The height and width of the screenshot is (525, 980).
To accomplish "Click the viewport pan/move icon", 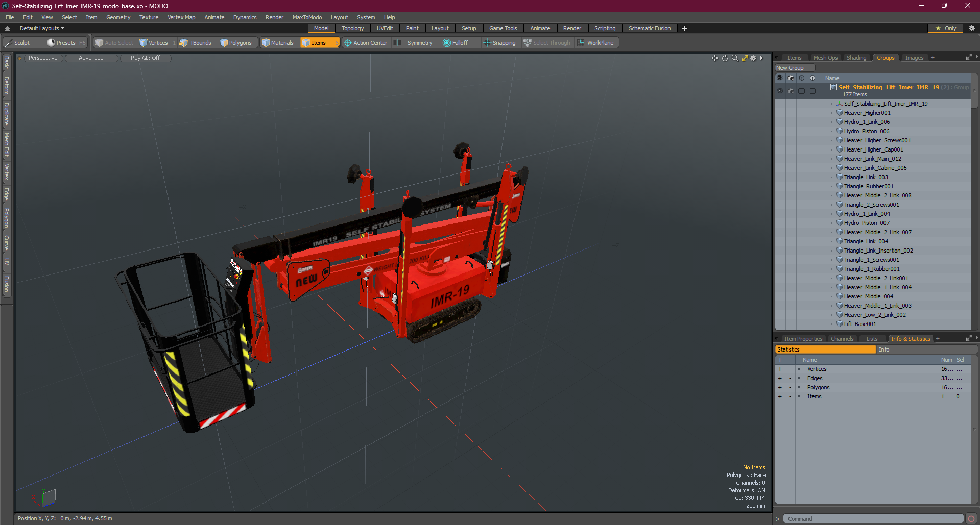I will click(x=714, y=58).
